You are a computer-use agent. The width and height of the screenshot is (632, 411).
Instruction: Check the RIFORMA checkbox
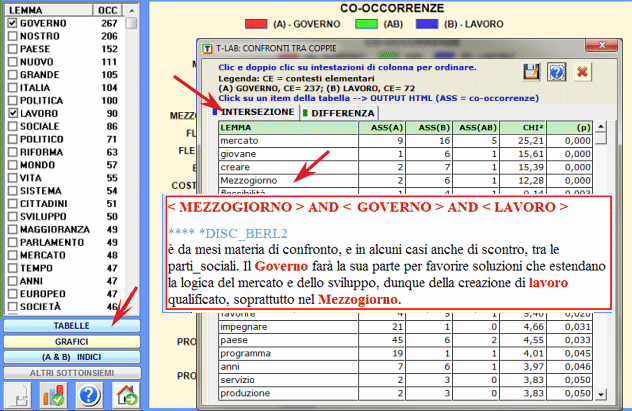click(x=12, y=152)
